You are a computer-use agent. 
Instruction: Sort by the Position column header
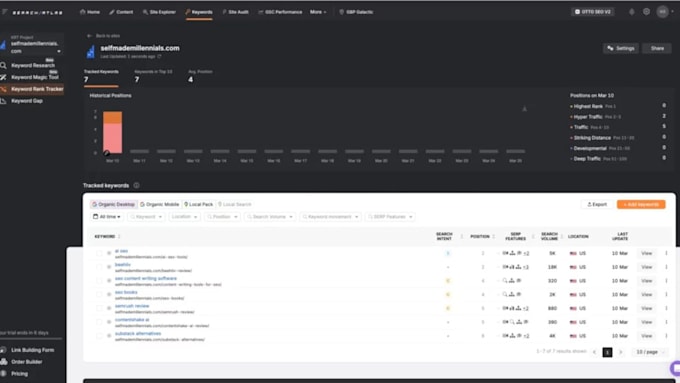tap(482, 236)
